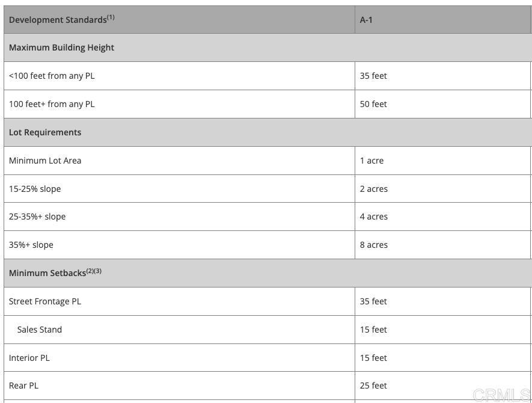Screen dimensions: 532x403
Task: Click the Minimum Setbacks section heading
Action: (x=47, y=273)
